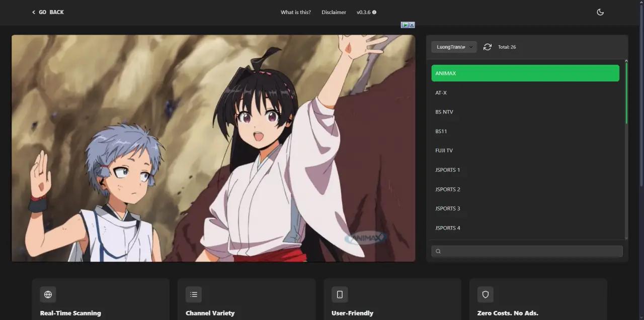Click the list icon above Channel Variety

[194, 294]
